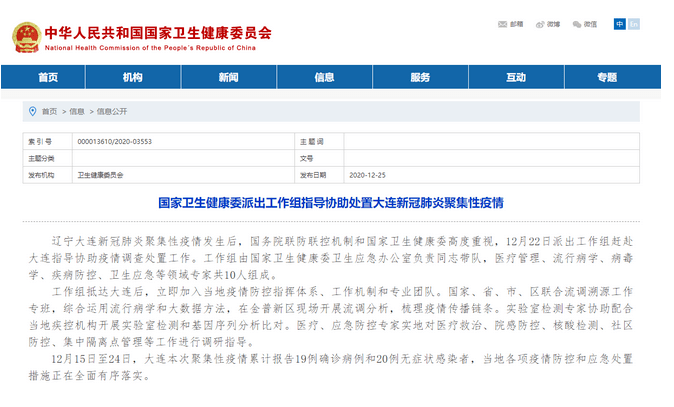
Task: Open the 服务 navigation tab
Action: [x=420, y=78]
